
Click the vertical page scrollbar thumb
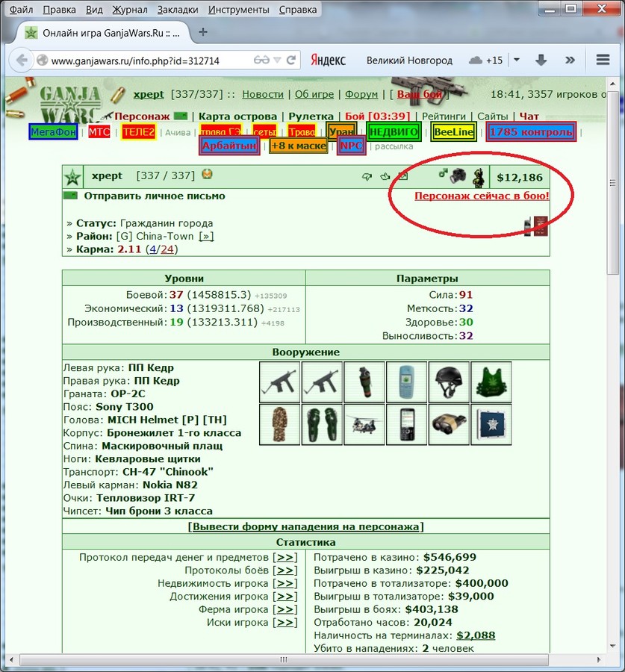coord(613,184)
